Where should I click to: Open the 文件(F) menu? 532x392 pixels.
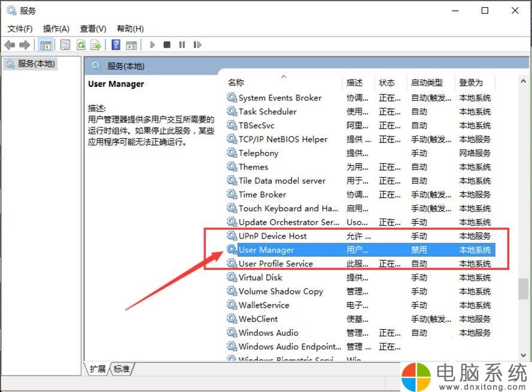(x=20, y=29)
